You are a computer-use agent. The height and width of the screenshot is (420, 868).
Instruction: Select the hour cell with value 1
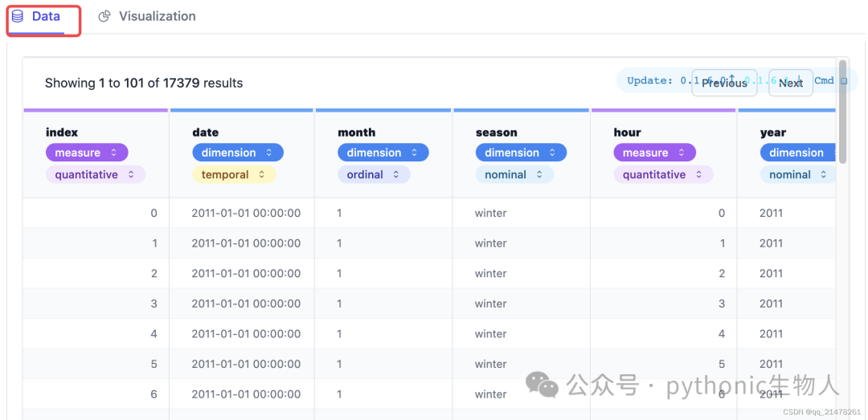(x=664, y=243)
